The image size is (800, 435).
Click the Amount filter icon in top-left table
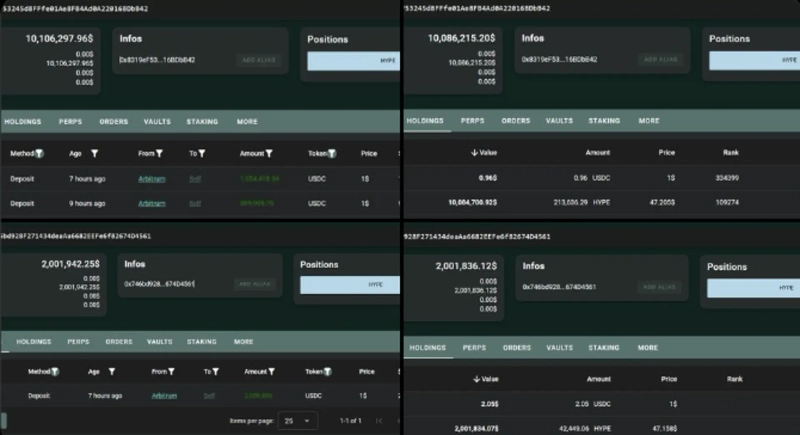(268, 154)
